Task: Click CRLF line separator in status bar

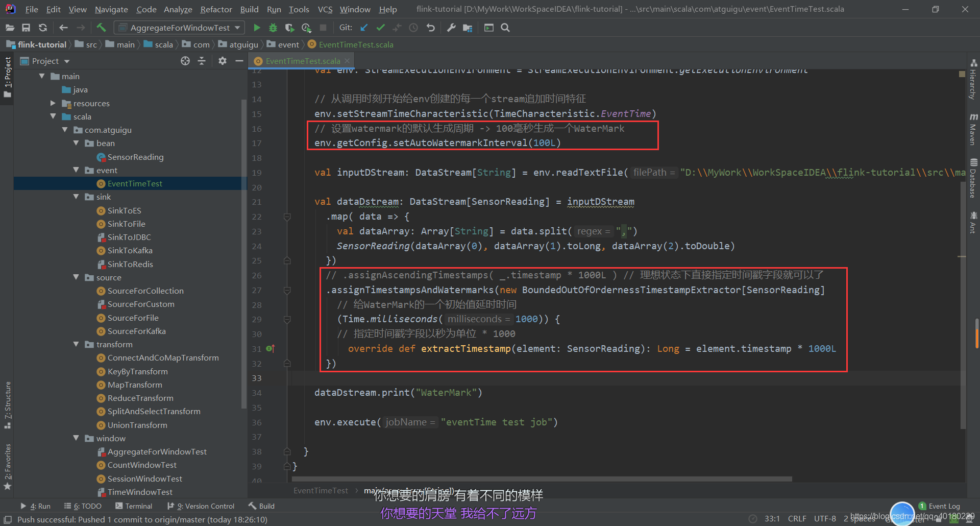Action: point(797,518)
